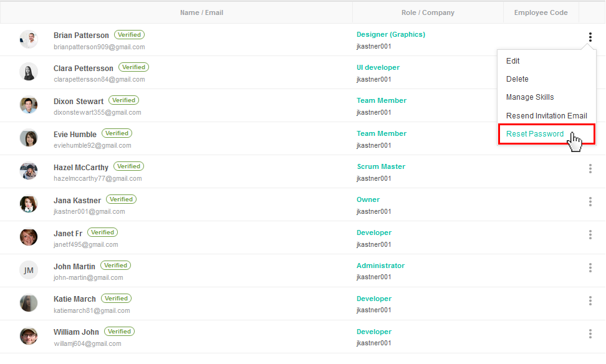
Task: Choose Resend Invitation Email option
Action: point(547,115)
